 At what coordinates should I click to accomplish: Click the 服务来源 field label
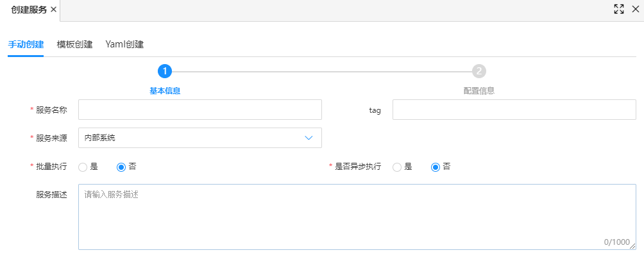tap(51, 138)
